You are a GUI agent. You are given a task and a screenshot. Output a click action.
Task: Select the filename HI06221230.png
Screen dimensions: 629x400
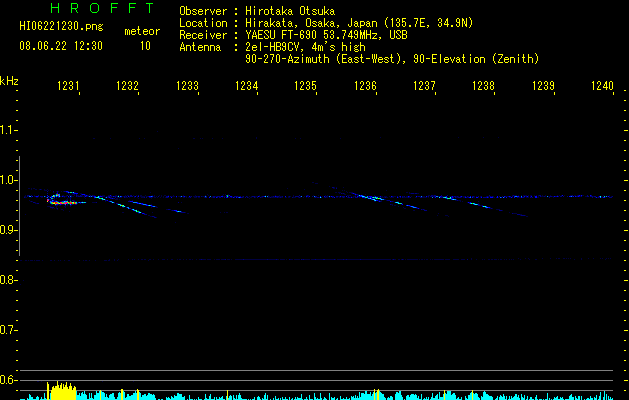pyautogui.click(x=61, y=27)
